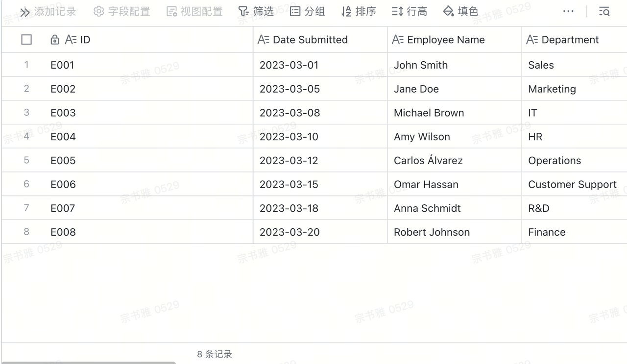Click the 分组 grouping icon
The width and height of the screenshot is (627, 364).
[x=295, y=11]
